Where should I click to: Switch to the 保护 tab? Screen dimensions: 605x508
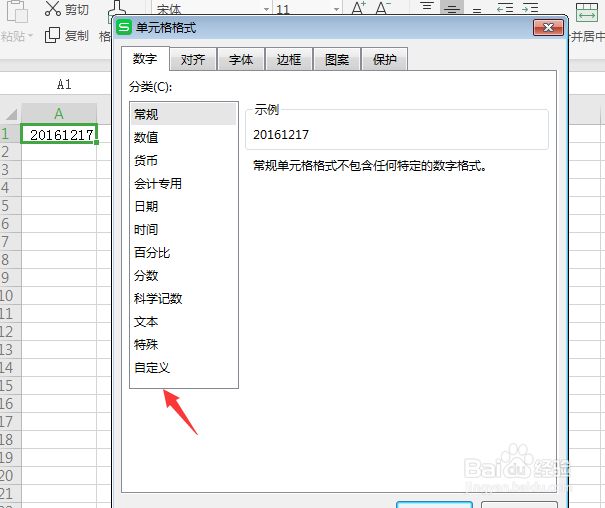point(384,59)
